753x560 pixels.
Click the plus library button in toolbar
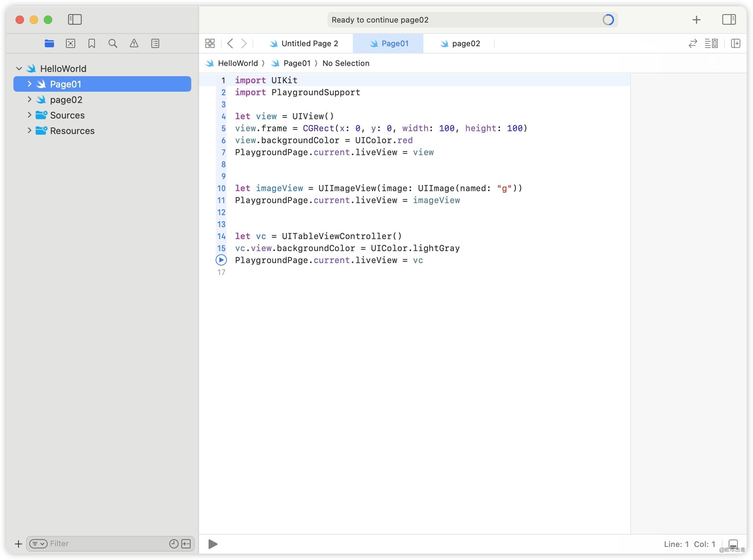(x=697, y=20)
